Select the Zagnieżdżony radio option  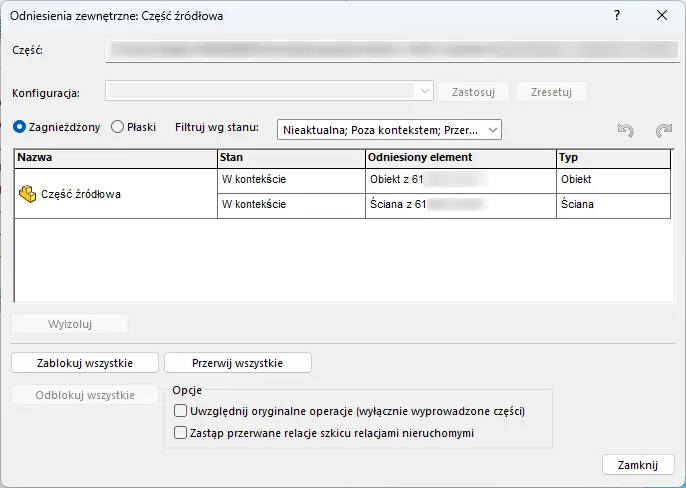tap(19, 127)
